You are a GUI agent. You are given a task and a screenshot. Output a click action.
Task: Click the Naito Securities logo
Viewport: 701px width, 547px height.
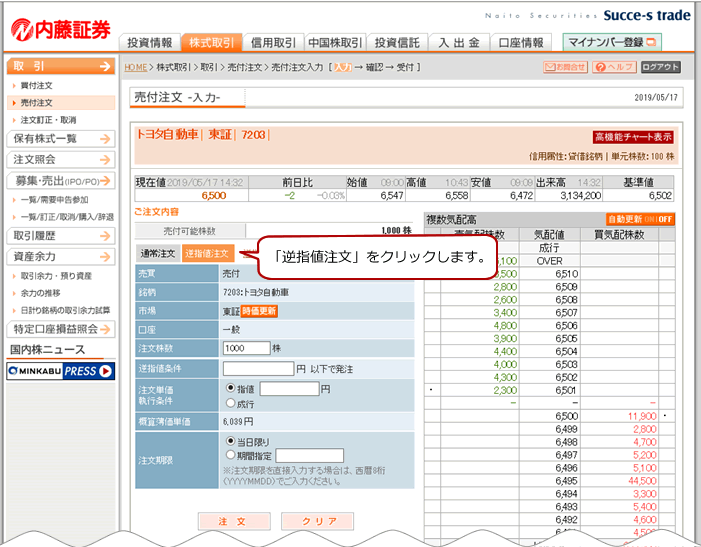click(60, 28)
